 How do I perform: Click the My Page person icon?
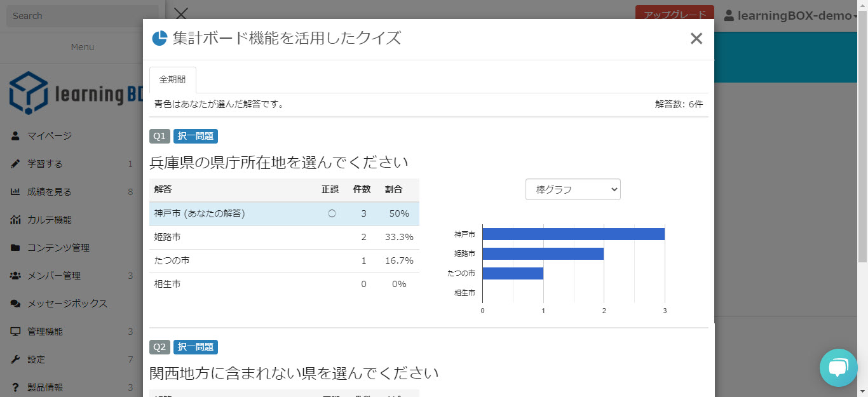click(15, 136)
